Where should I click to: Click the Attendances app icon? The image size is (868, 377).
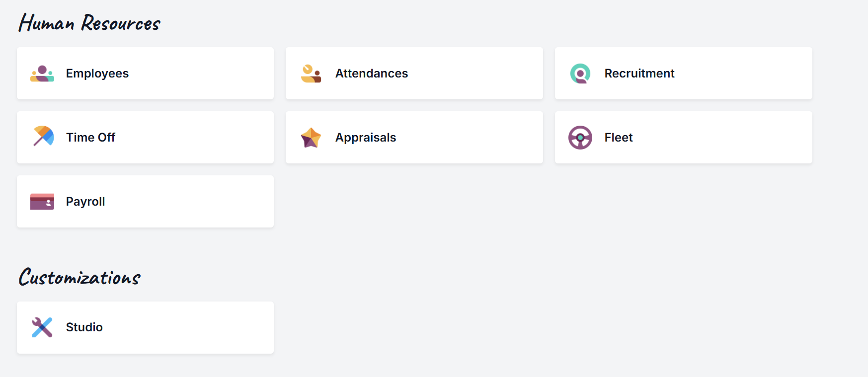tap(311, 74)
